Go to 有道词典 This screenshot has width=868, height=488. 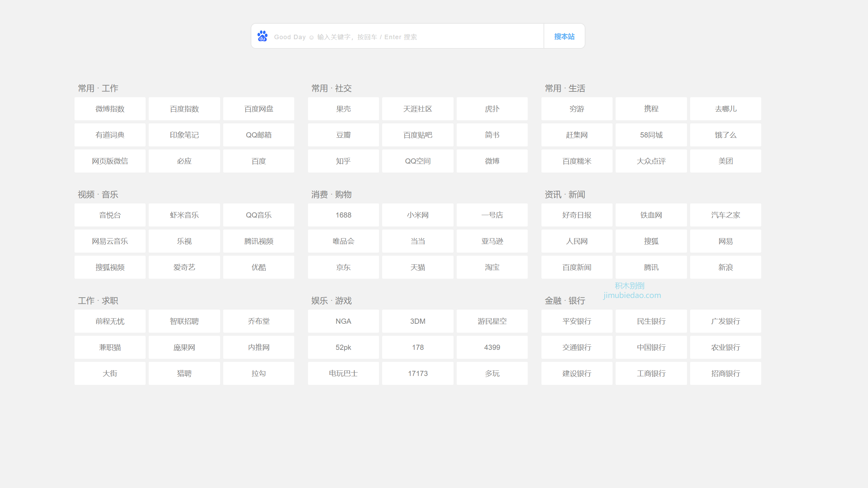[110, 135]
